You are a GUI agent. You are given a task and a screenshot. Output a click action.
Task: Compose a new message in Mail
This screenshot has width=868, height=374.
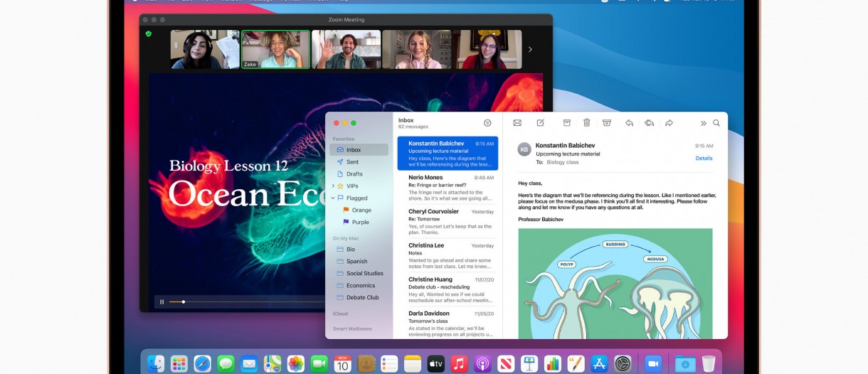tap(540, 123)
